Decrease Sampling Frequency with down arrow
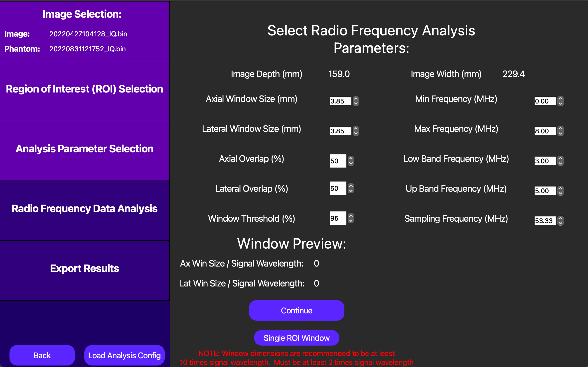Image resolution: width=588 pixels, height=367 pixels. point(561,223)
